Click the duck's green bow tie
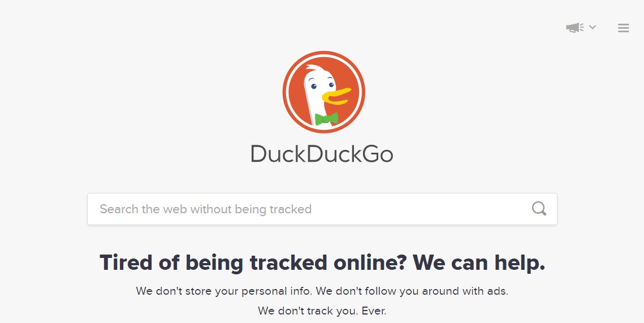 [326, 119]
